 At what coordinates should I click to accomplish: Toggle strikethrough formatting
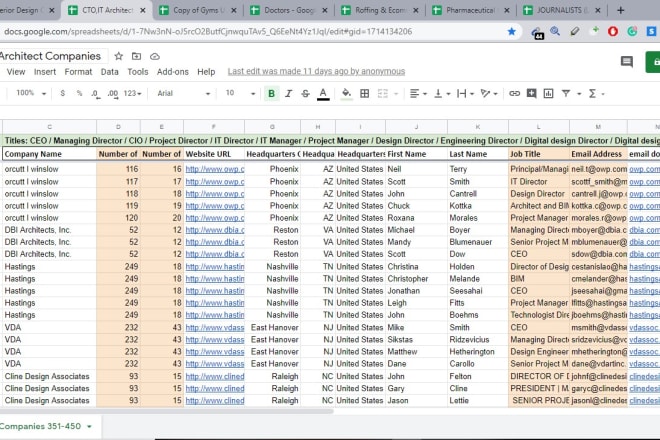(x=306, y=93)
